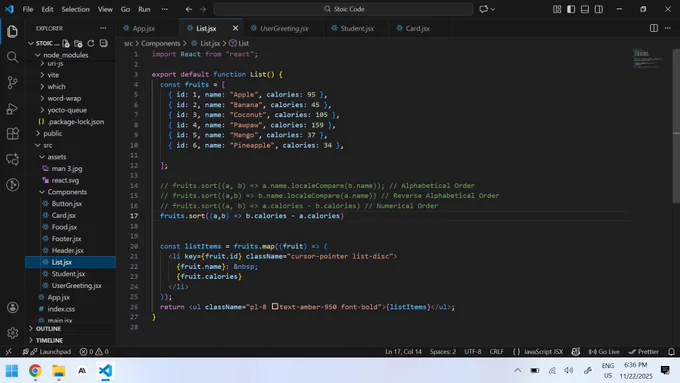Open notifications bell in status bar

671,352
